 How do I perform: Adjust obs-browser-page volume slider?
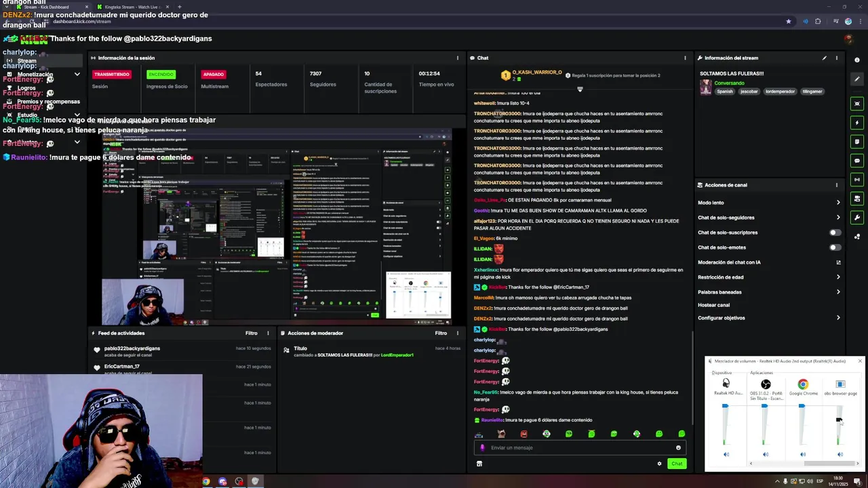(839, 421)
